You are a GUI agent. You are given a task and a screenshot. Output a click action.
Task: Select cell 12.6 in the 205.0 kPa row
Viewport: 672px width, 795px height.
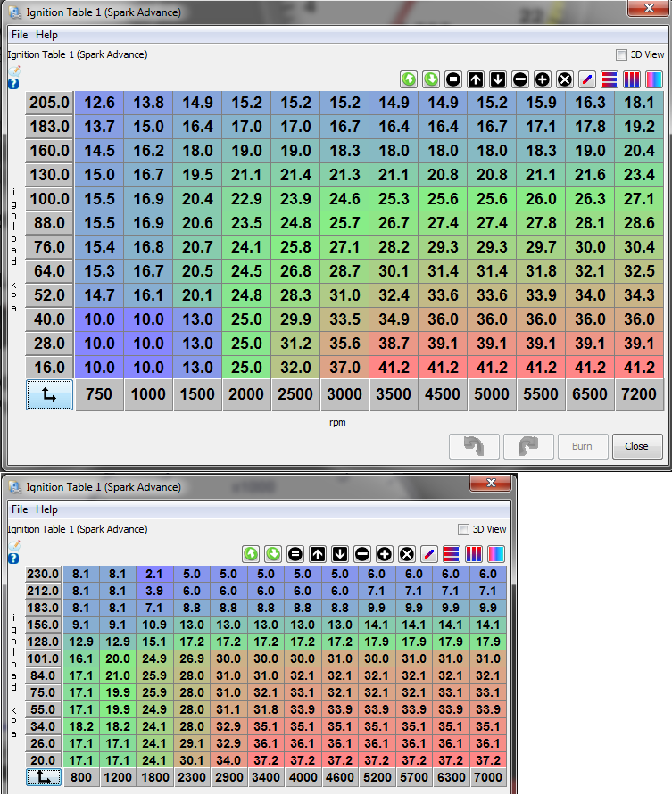pos(99,103)
